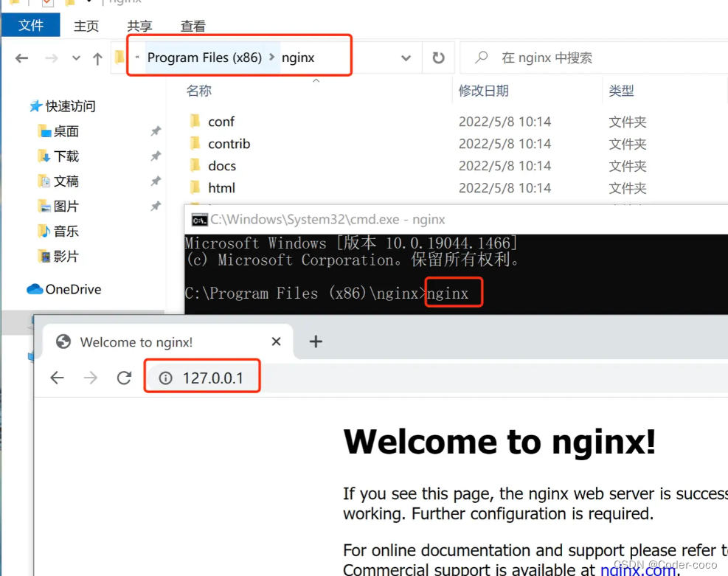The width and height of the screenshot is (728, 576).
Task: Open 下载 in the navigation pane
Action: (66, 156)
